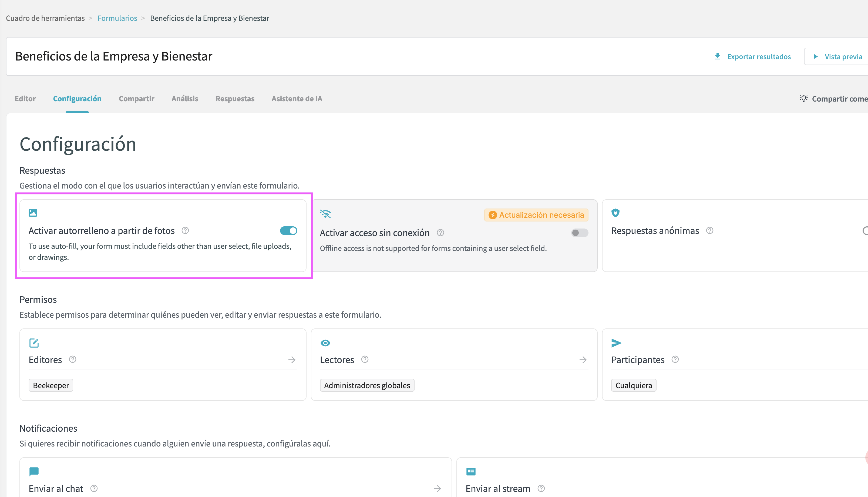
Task: Open help tooltip next to Participantes
Action: (675, 360)
